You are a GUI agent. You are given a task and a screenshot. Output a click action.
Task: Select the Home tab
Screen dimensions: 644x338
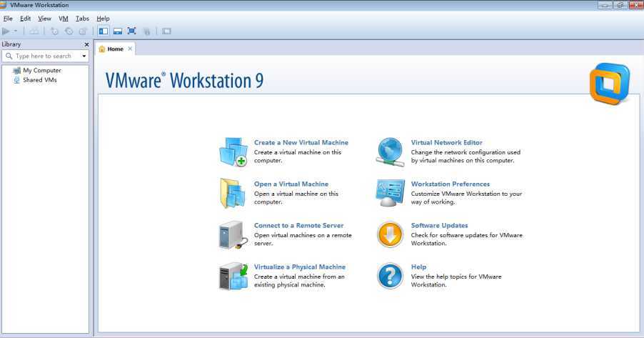coord(116,49)
